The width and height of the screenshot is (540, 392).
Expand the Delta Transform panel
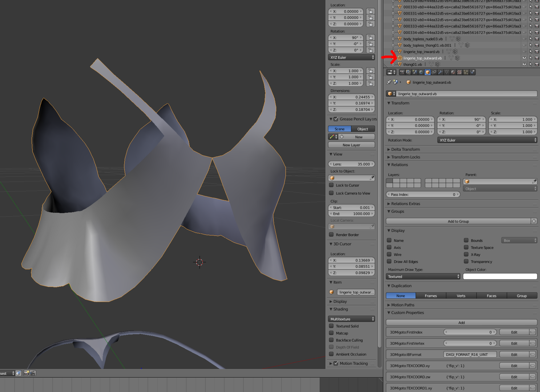[405, 149]
